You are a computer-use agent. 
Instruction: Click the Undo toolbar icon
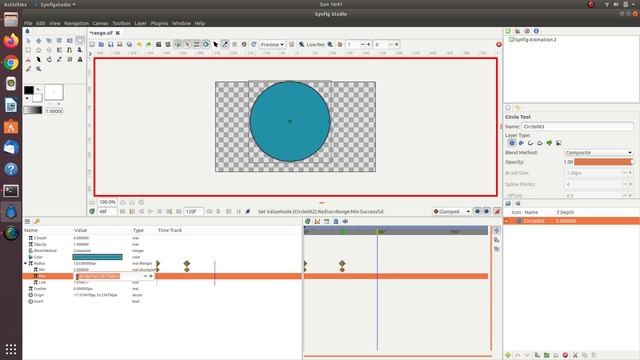tap(139, 44)
